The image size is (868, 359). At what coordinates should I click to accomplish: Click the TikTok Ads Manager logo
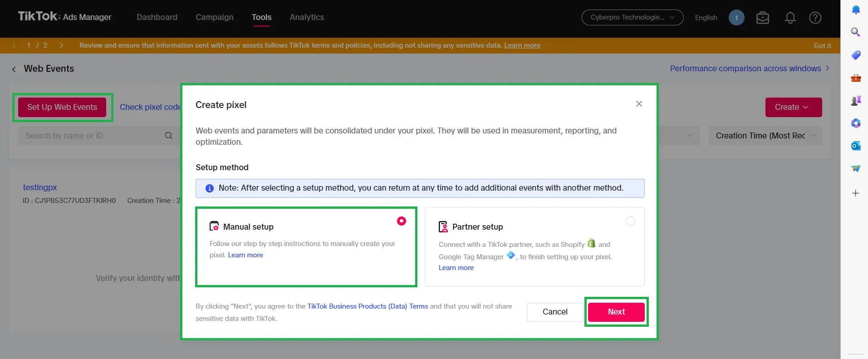[x=64, y=17]
